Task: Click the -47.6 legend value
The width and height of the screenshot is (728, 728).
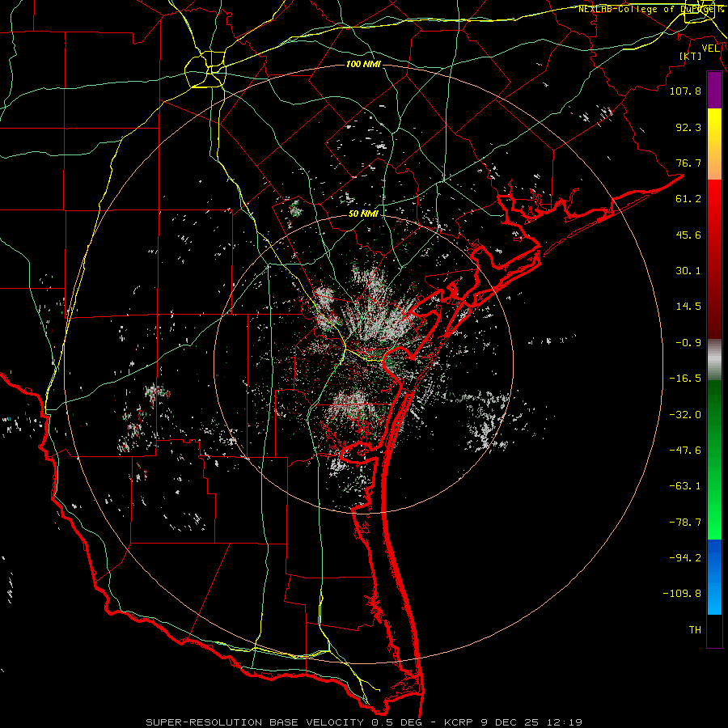Action: coord(685,451)
